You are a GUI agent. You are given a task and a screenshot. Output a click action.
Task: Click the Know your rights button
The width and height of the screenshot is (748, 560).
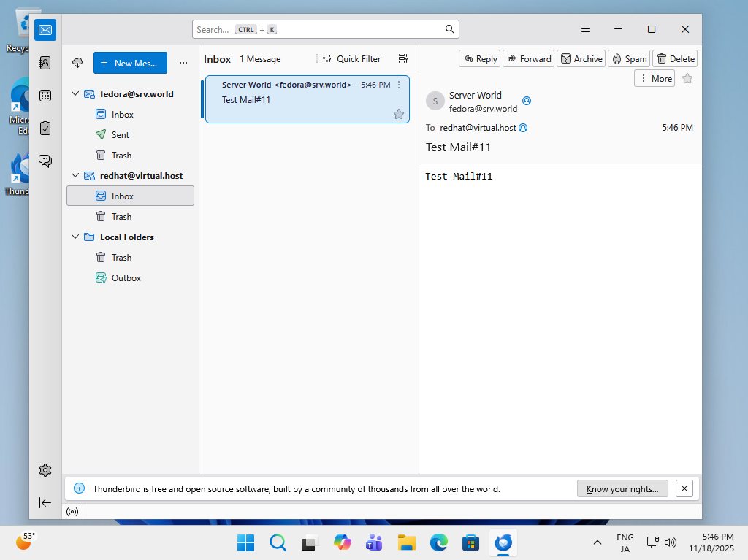coord(622,489)
